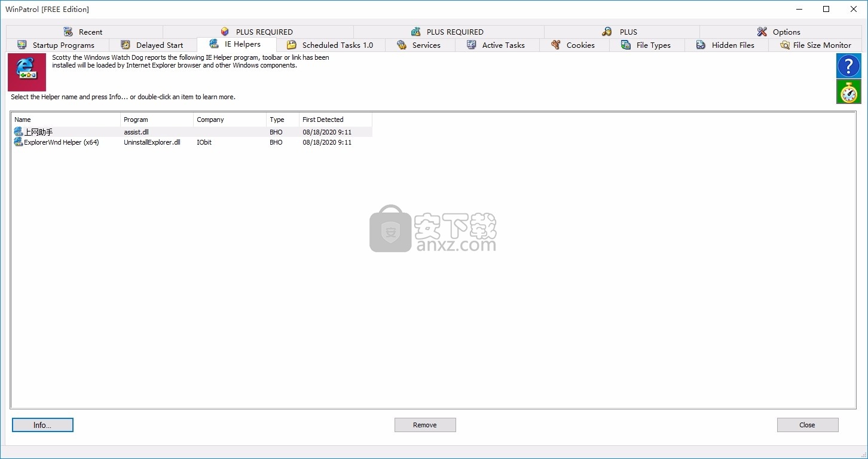Switch to the Recent tab
This screenshot has height=459, width=868.
84,32
